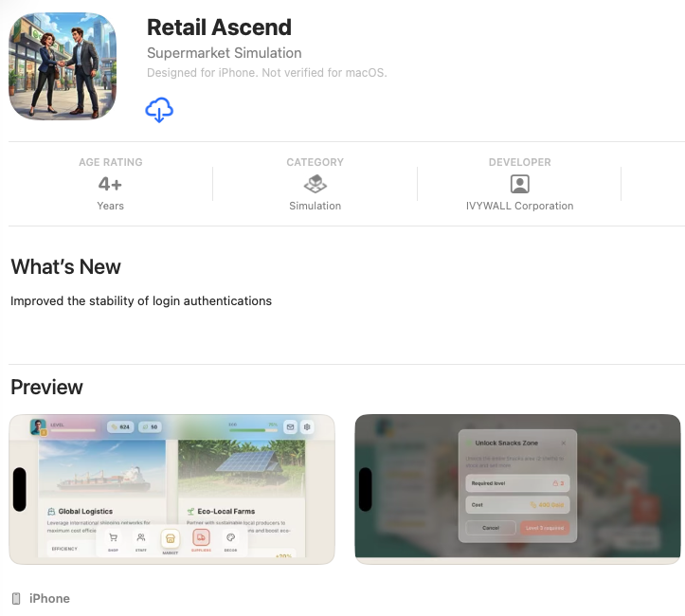Click the Suppliers truck icon in preview
This screenshot has height=616, width=685.
(x=201, y=537)
